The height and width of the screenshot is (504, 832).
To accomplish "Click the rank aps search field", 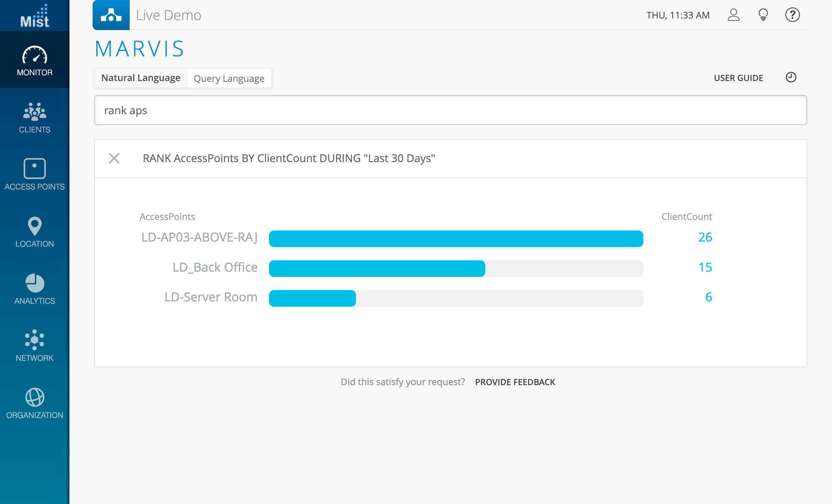I will coord(450,110).
